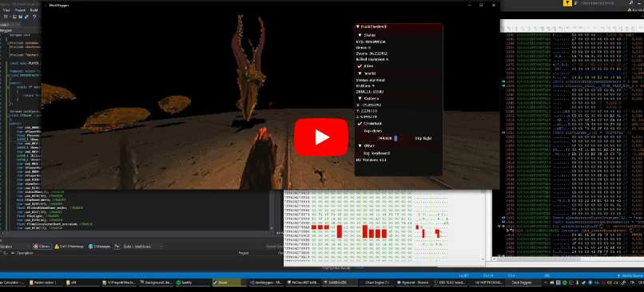Viewport: 644px width, 292px height.
Task: Click the Add to Source Control status item
Action: click(x=632, y=275)
